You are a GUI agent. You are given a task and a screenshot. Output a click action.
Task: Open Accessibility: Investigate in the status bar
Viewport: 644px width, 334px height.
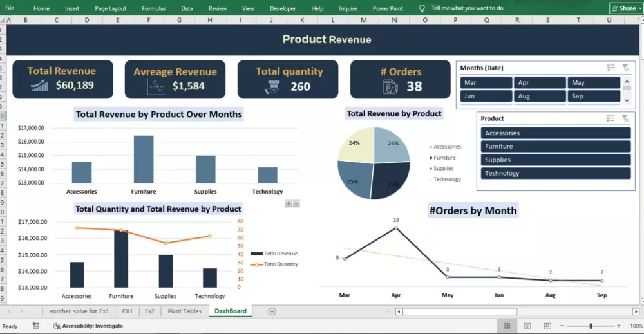(x=88, y=326)
